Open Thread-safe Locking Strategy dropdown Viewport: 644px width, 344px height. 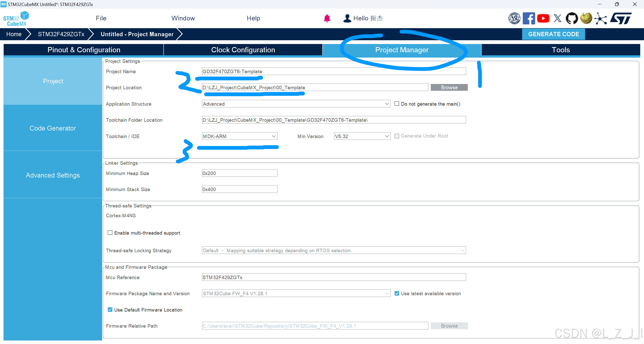pos(334,250)
